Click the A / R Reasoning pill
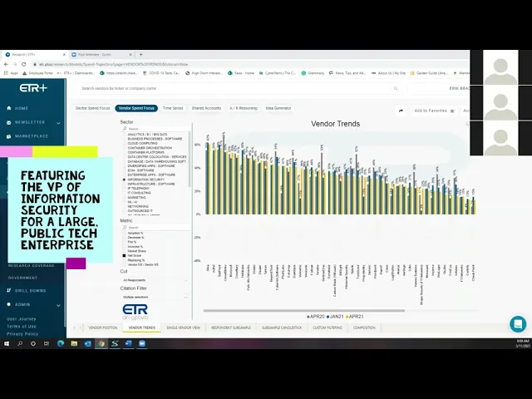Image resolution: width=532 pixels, height=399 pixels. (244, 108)
